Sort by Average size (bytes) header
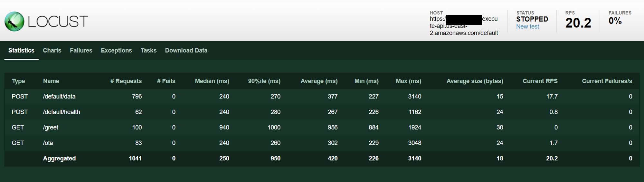Viewport: 644px width, 182px height. (475, 81)
